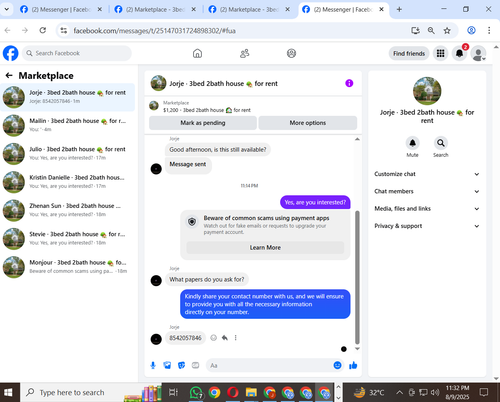Open Opera browser from the taskbar

pyautogui.click(x=233, y=392)
